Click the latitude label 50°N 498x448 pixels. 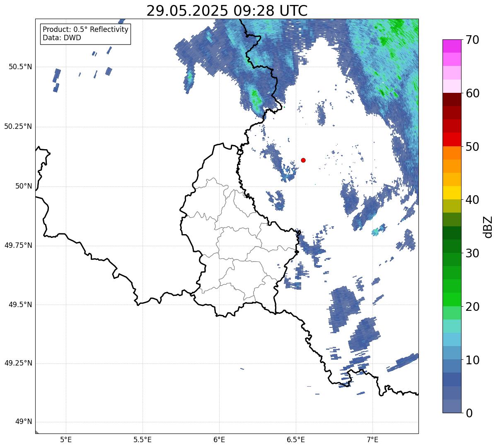coord(24,186)
